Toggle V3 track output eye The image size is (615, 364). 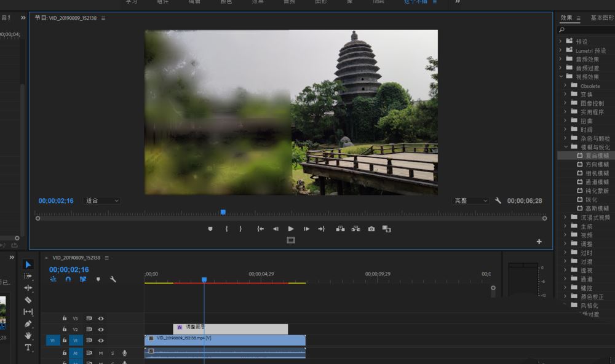coord(101,318)
